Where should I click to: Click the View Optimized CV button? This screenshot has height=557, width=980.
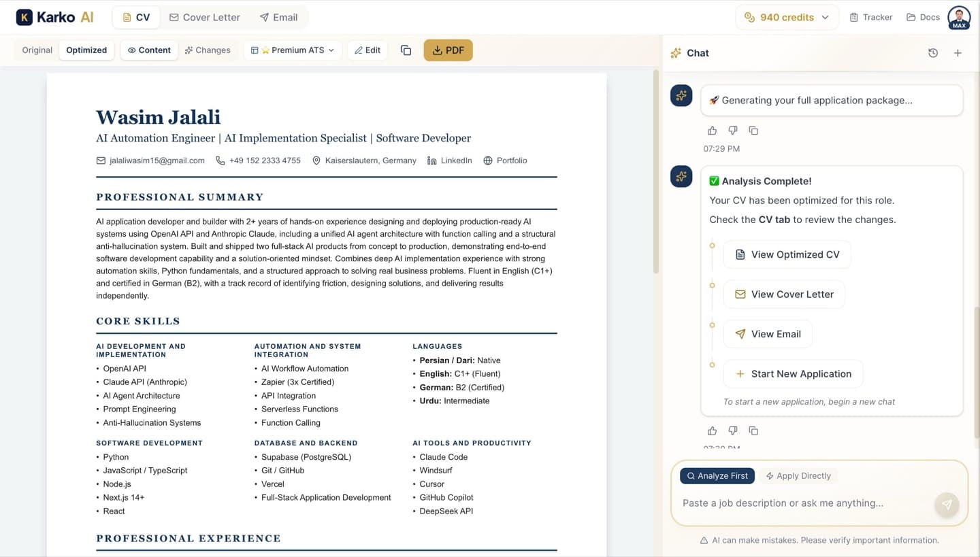coord(787,254)
